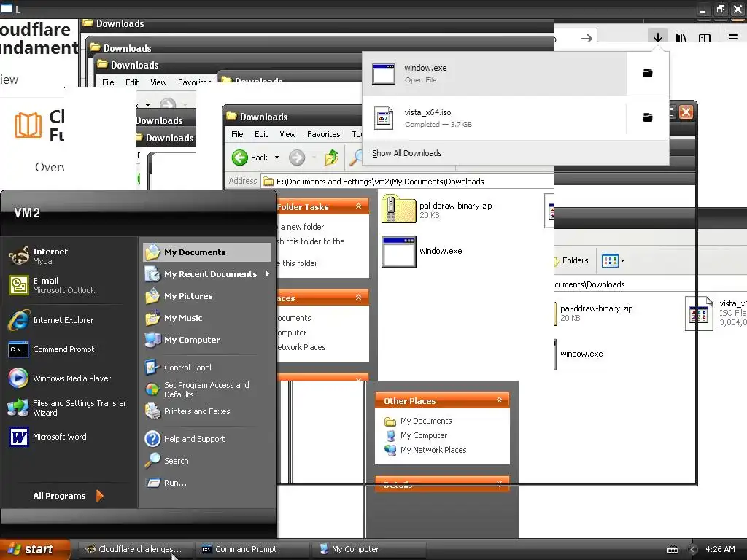Image resolution: width=747 pixels, height=560 pixels.
Task: Click the keyboard icon in system tray
Action: pos(673,550)
